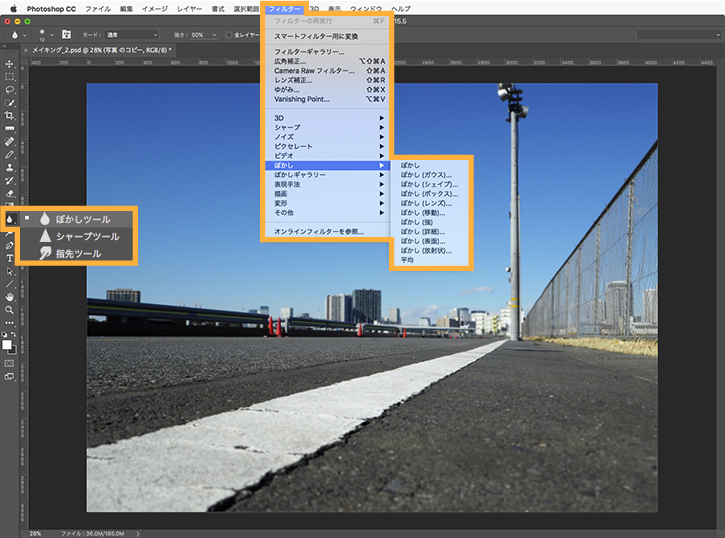The image size is (725, 538).
Task: Click the background color swatch
Action: click(13, 351)
